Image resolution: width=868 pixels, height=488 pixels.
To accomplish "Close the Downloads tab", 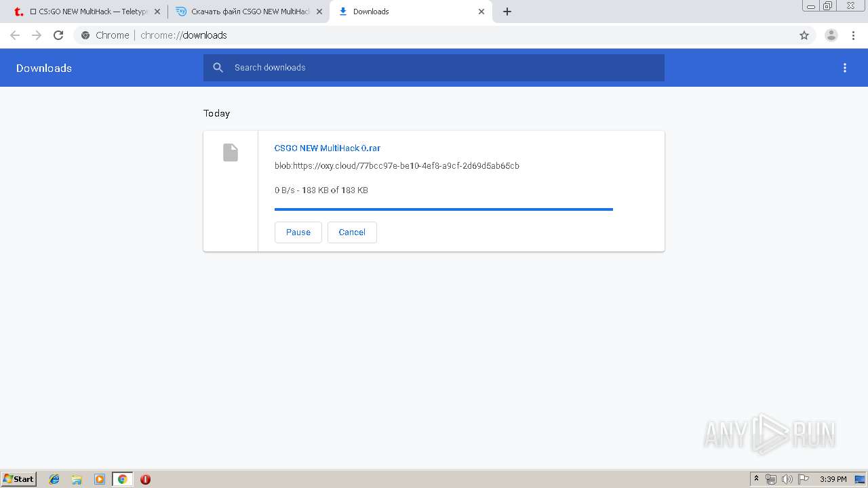I will click(481, 12).
